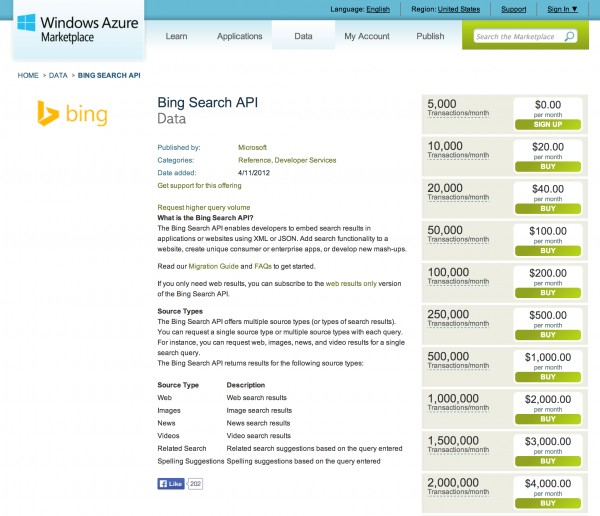Click BUY for the $40.00 plan
600x516 pixels.
pyautogui.click(x=548, y=209)
